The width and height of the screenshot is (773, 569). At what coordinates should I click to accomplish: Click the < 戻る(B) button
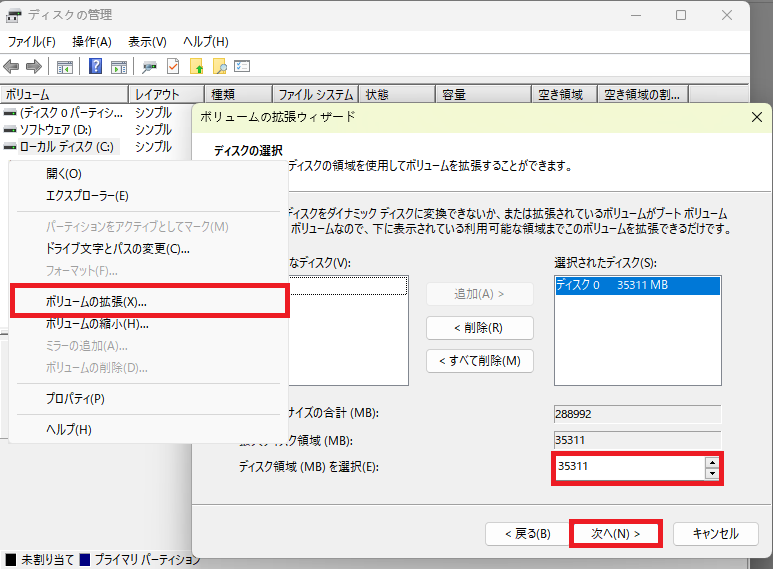(527, 534)
